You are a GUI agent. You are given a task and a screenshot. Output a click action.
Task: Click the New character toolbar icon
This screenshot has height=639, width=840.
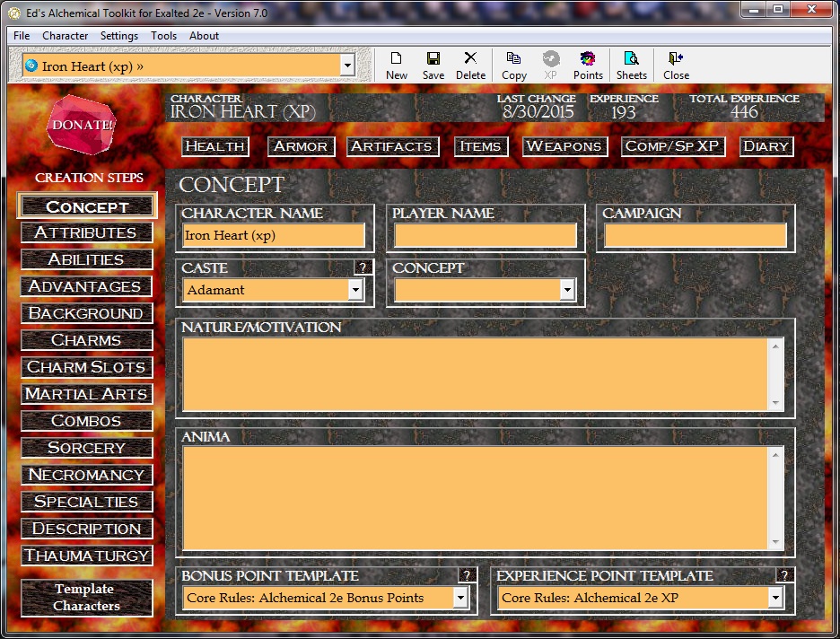[x=397, y=66]
